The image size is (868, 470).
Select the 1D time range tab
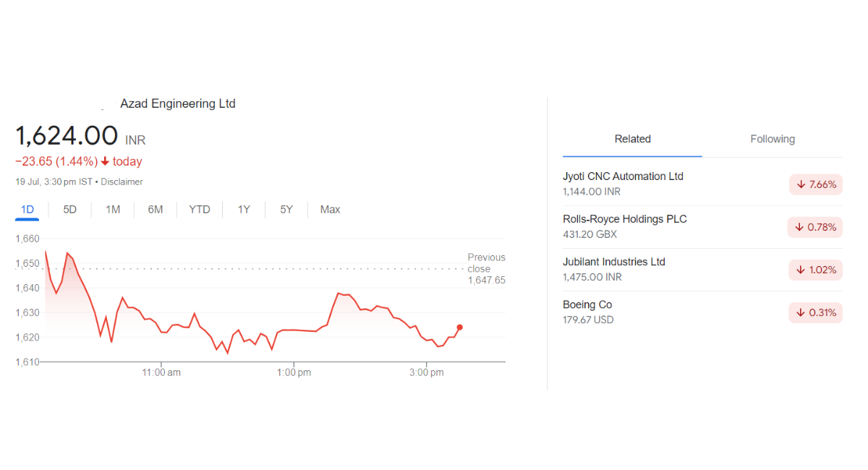(x=27, y=210)
